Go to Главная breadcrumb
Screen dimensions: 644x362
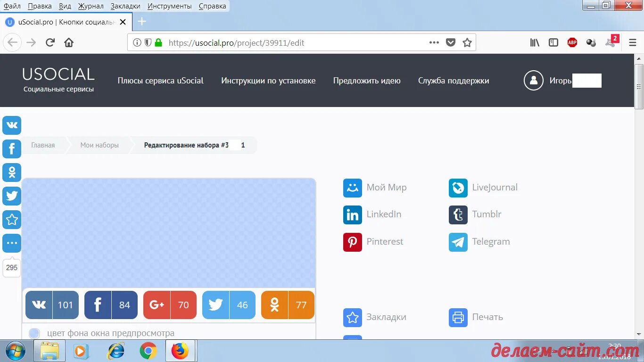[x=43, y=145]
